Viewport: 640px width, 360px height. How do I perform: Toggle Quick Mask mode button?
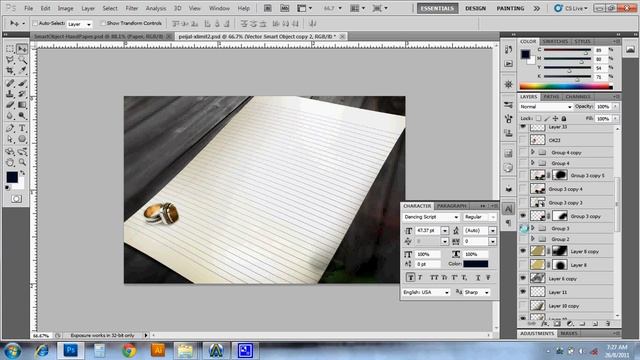(x=16, y=199)
